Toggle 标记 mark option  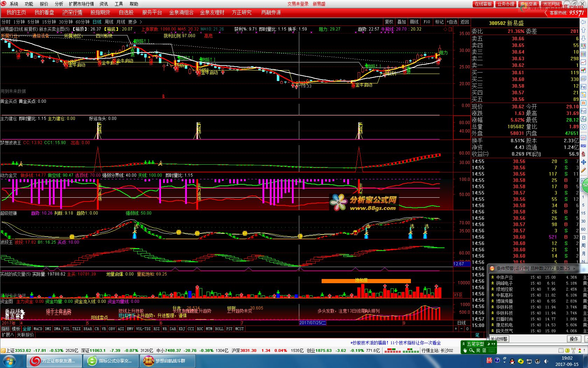[x=439, y=22]
